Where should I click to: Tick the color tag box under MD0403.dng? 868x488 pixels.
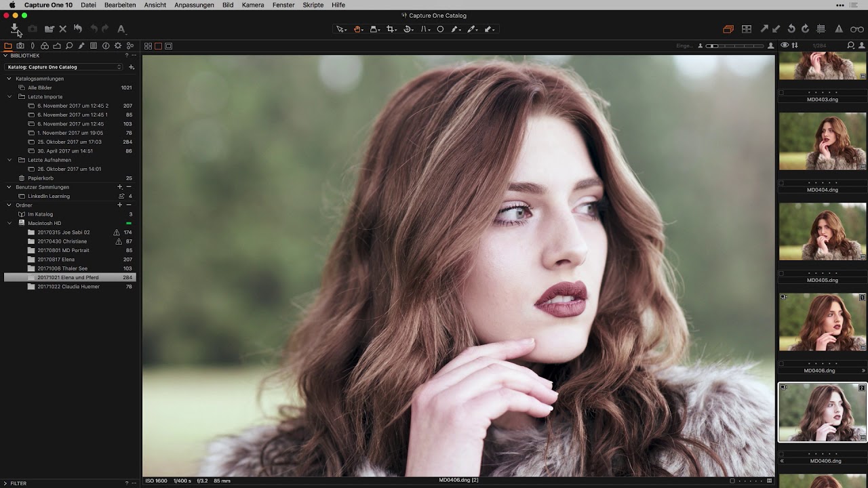coord(781,93)
